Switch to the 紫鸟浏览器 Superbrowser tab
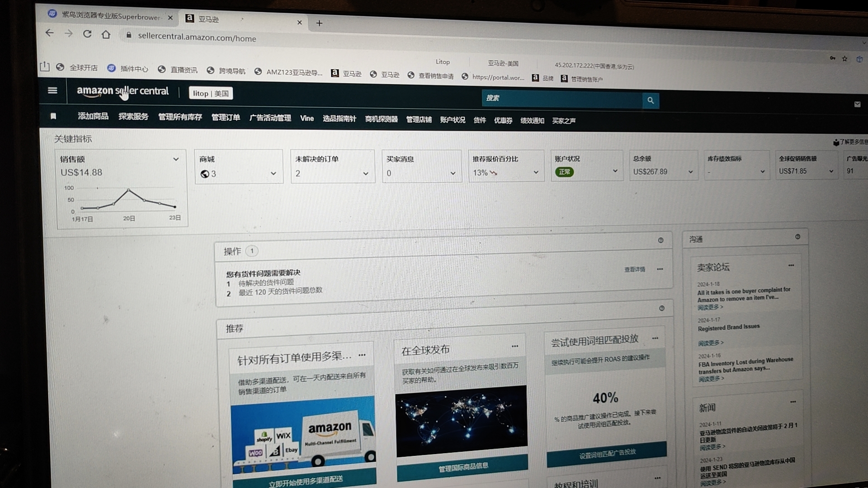The width and height of the screenshot is (868, 488). pyautogui.click(x=111, y=16)
